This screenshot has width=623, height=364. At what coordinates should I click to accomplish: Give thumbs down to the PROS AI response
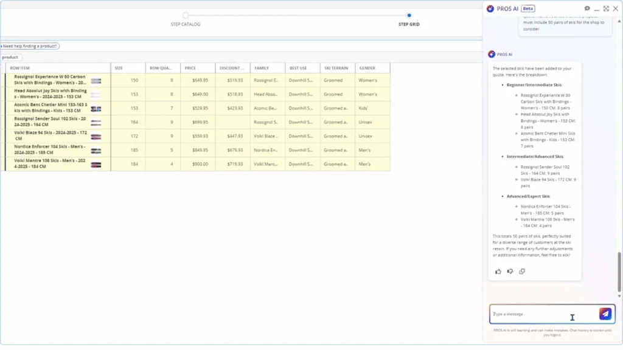coord(510,272)
